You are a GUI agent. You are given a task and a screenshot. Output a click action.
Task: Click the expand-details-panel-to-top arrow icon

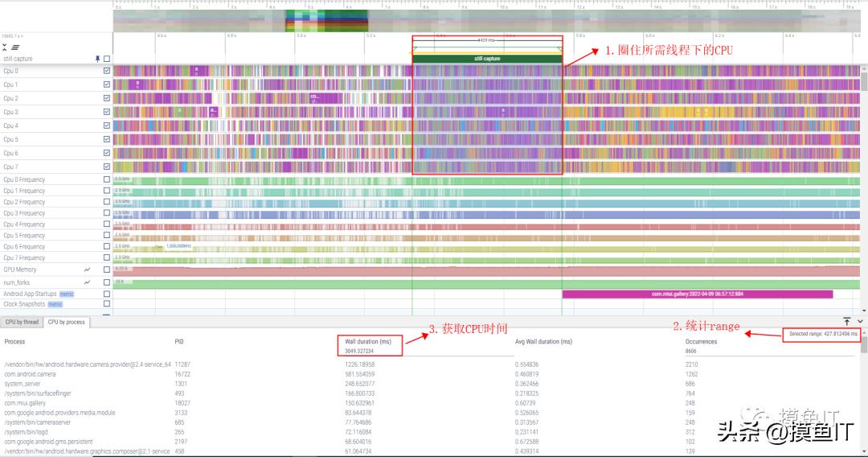point(846,321)
